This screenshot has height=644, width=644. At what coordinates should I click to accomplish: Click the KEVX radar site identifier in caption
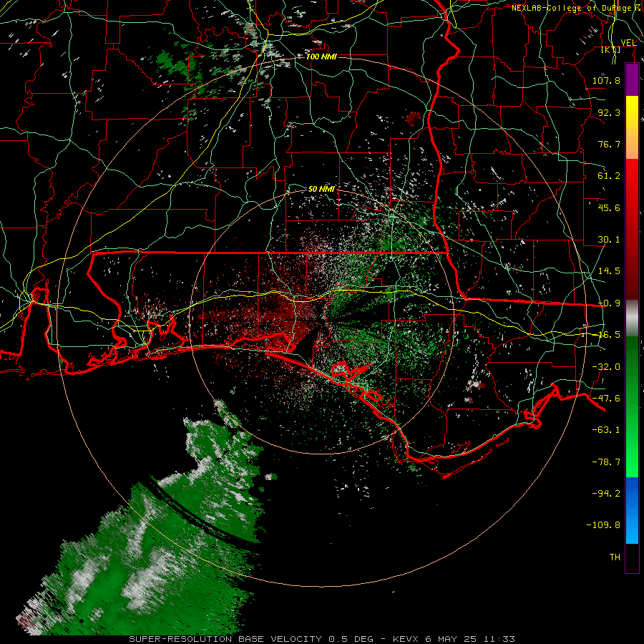pyautogui.click(x=406, y=639)
